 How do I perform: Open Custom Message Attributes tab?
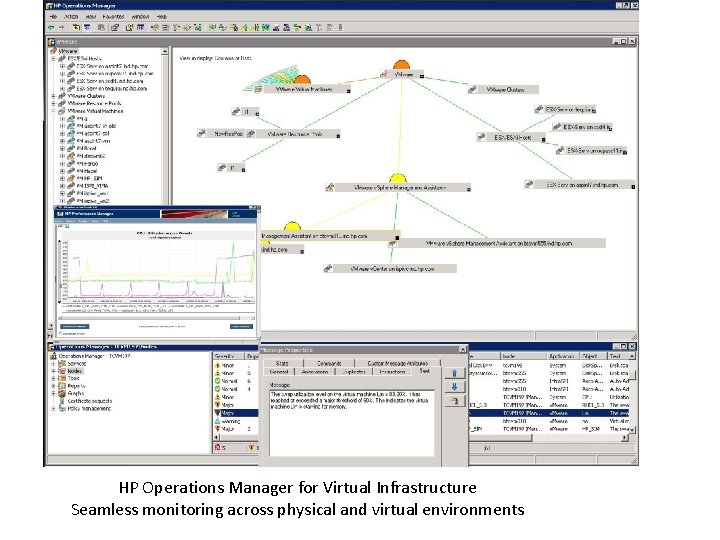[398, 363]
